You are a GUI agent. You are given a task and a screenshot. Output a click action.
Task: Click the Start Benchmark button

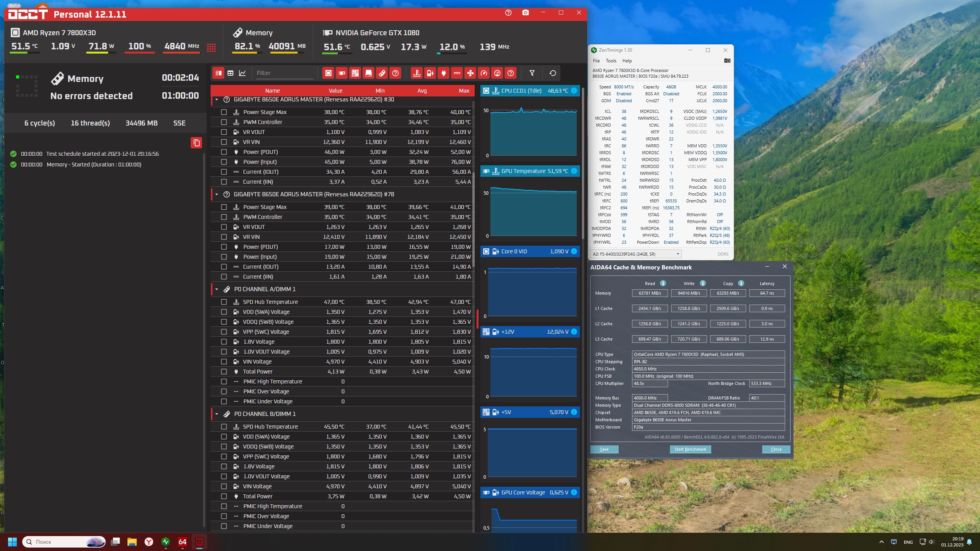(690, 449)
